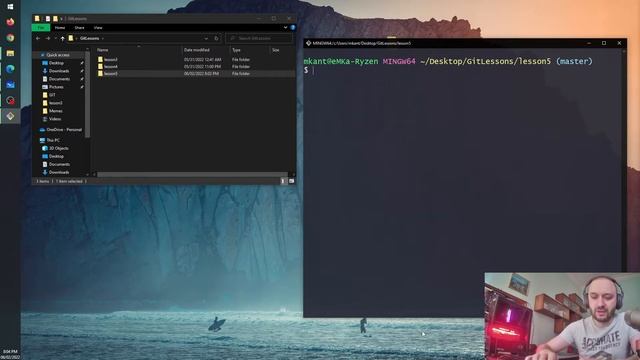Viewport: 640px width, 360px height.
Task: Click the OneDrive cloud icon
Action: click(x=42, y=129)
